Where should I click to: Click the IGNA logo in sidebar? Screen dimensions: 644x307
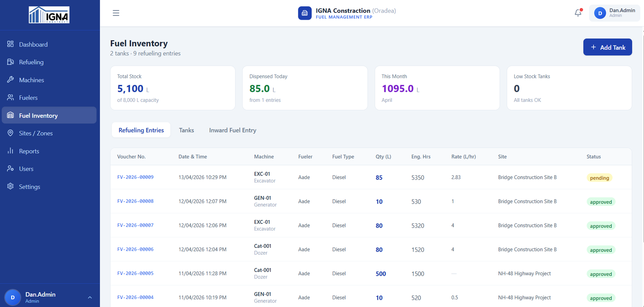pos(49,15)
